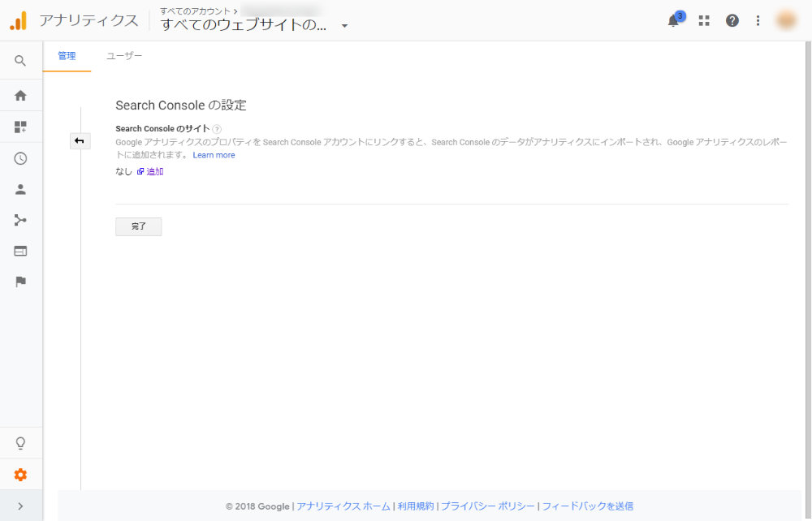Open Audience person icon

[x=20, y=189]
